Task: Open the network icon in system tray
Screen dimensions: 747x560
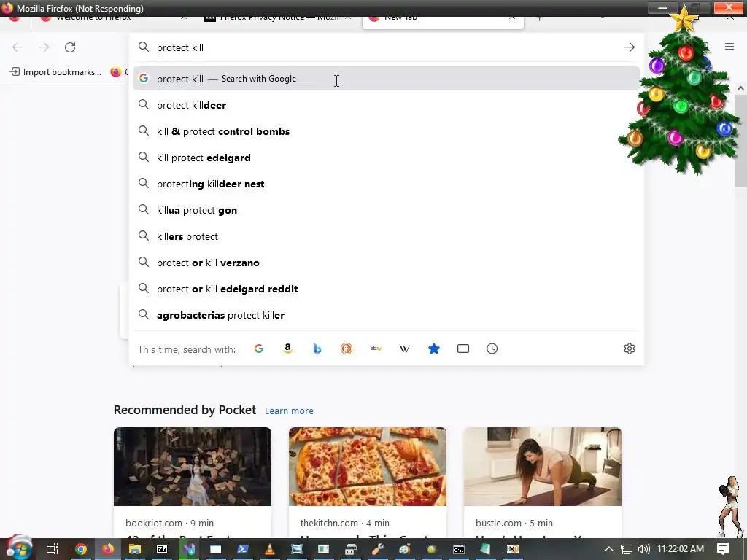Action: tap(627, 549)
